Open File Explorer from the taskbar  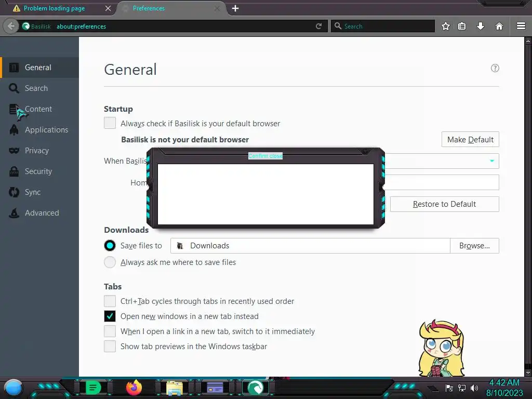click(175, 388)
